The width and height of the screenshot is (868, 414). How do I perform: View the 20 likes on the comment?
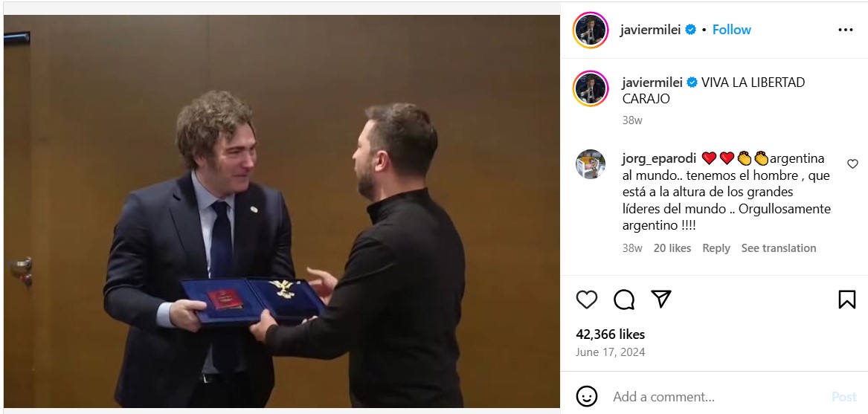click(672, 248)
